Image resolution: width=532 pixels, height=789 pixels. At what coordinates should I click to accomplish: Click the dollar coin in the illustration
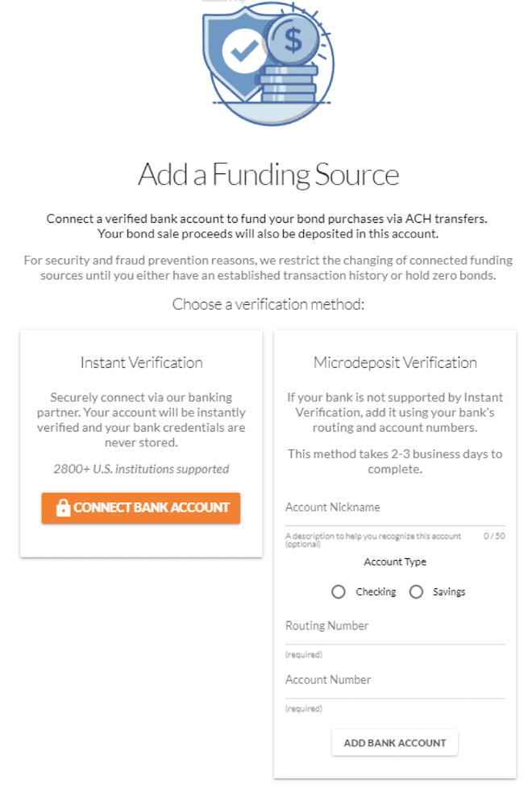(293, 40)
